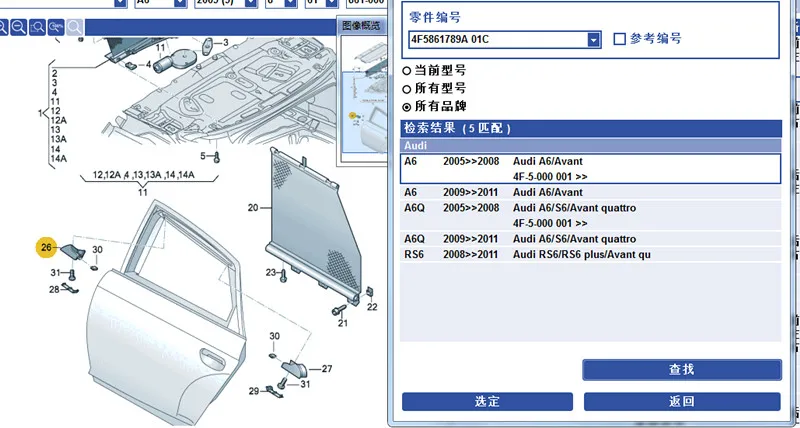Image resolution: width=800 pixels, height=428 pixels.
Task: Click part number 22 in the diagram
Action: [372, 307]
